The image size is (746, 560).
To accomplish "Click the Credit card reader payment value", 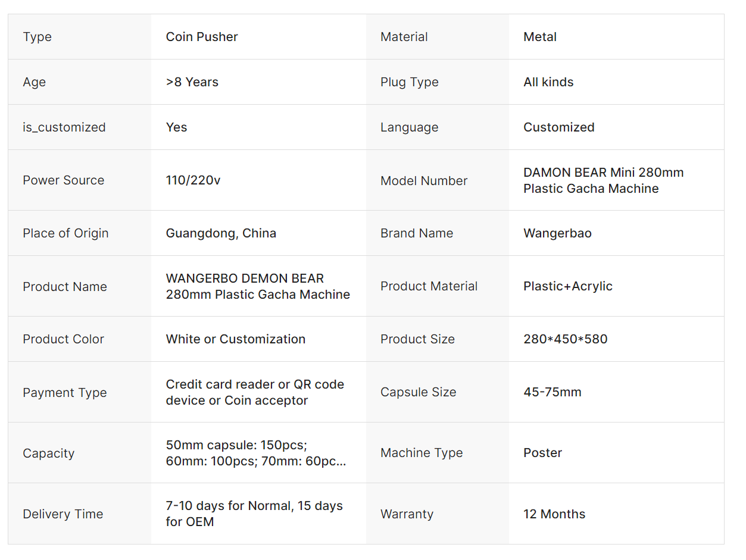I will [255, 392].
